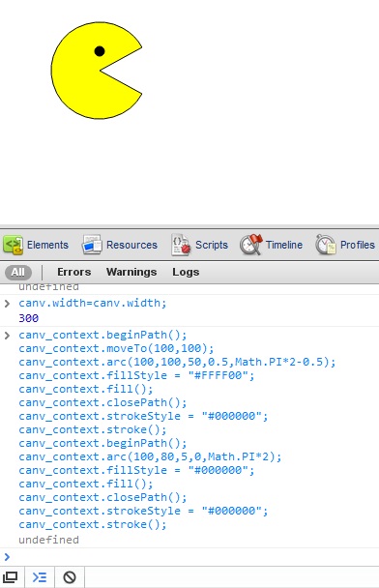This screenshot has width=379, height=588.
Task: Select the Profiles tab label
Action: pyautogui.click(x=358, y=245)
